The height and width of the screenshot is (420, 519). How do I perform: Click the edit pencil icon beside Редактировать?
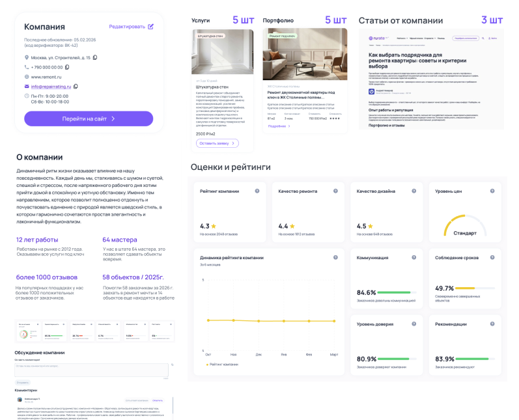[151, 27]
